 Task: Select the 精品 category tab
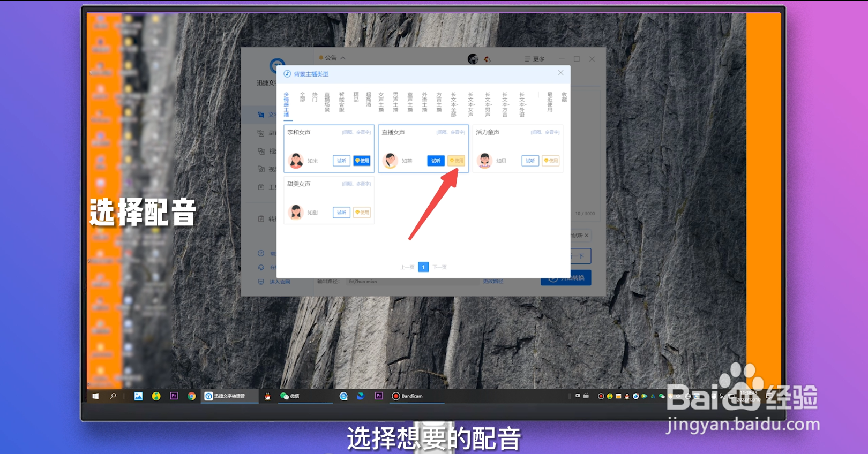(x=356, y=97)
